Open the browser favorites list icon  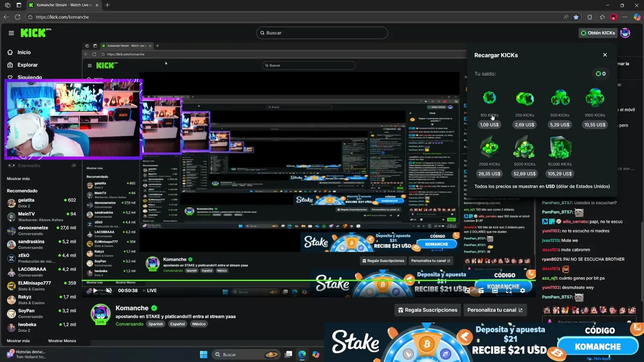click(602, 17)
